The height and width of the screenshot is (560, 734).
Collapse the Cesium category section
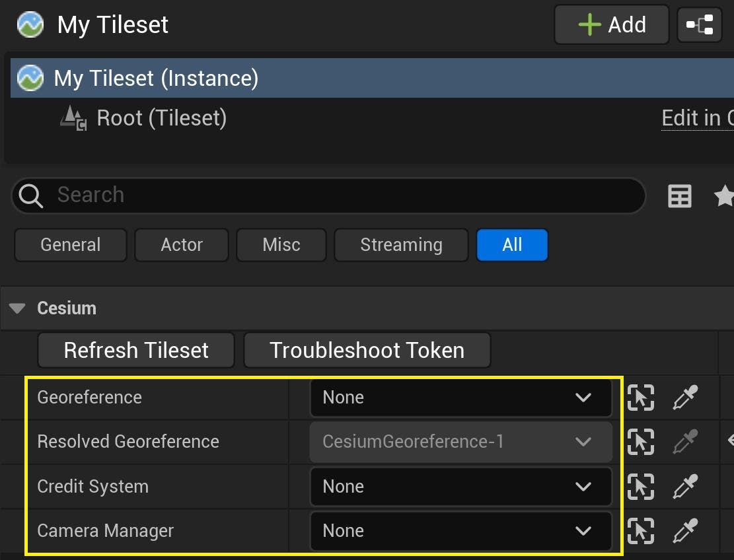tap(17, 308)
